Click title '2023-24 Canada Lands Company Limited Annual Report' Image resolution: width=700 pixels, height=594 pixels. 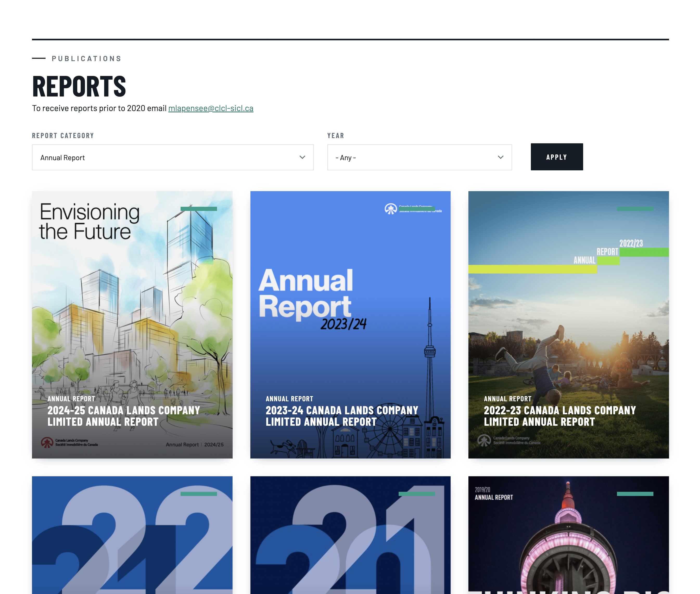(x=342, y=416)
